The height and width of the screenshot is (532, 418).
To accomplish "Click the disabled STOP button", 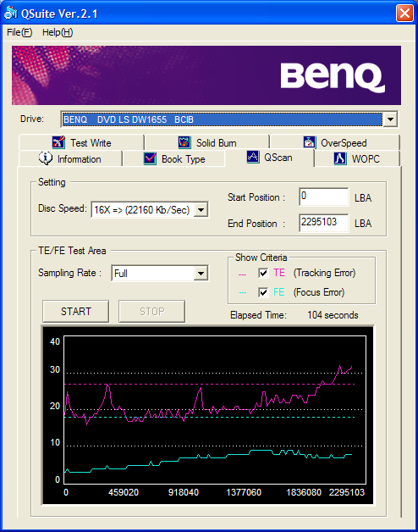I will pyautogui.click(x=151, y=311).
